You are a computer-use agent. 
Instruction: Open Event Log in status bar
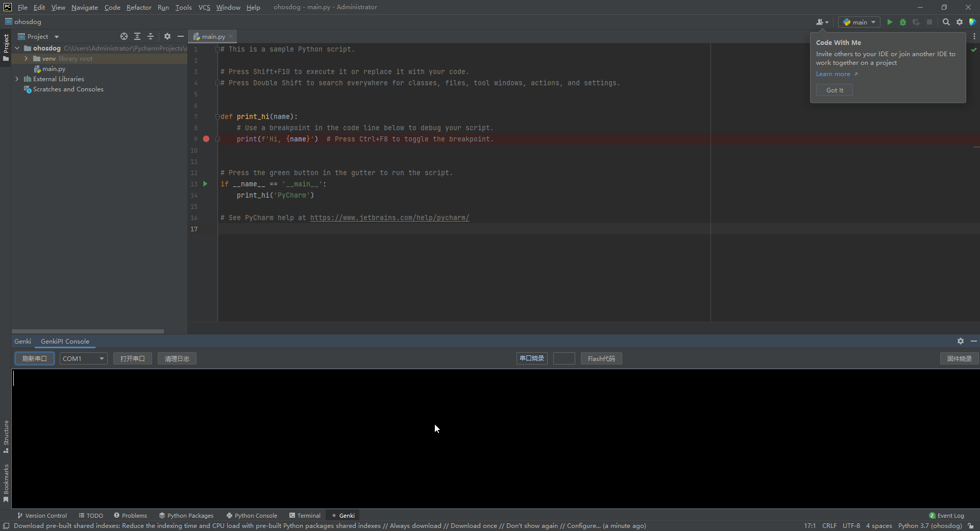946,516
